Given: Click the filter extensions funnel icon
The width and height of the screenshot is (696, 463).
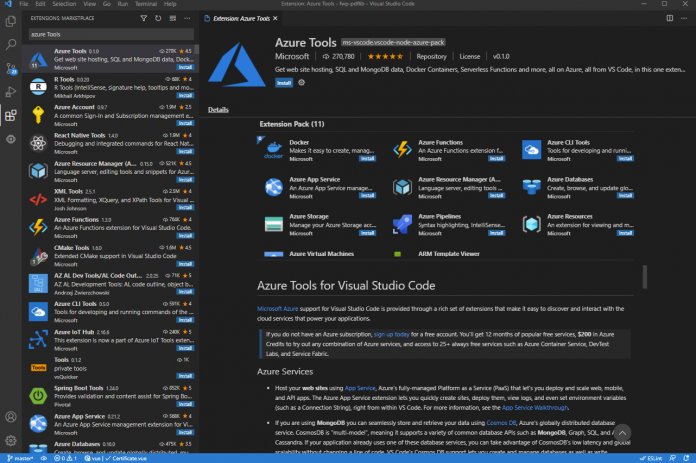Looking at the screenshot, I should click(143, 18).
